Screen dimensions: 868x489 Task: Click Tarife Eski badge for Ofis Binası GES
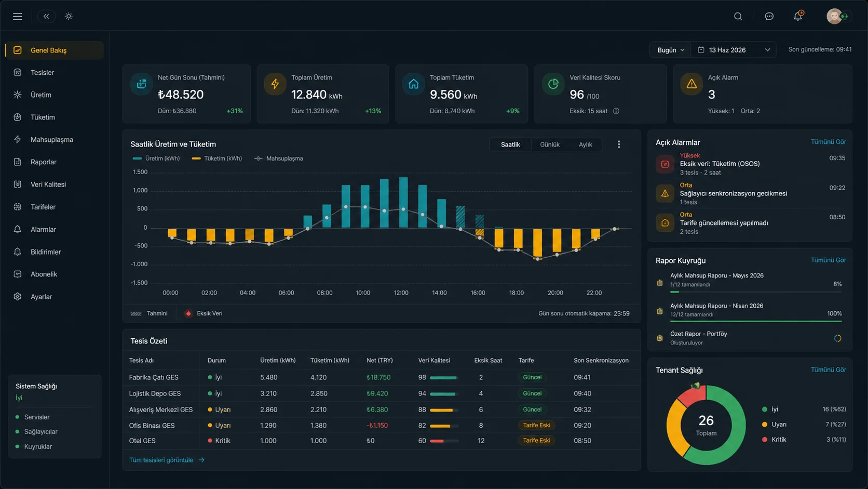click(x=536, y=426)
